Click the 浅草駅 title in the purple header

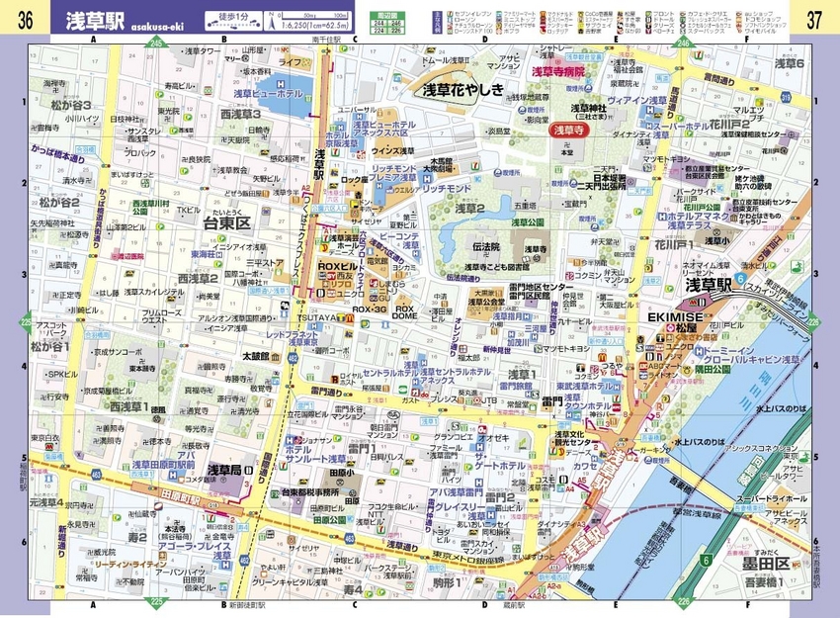point(95,21)
